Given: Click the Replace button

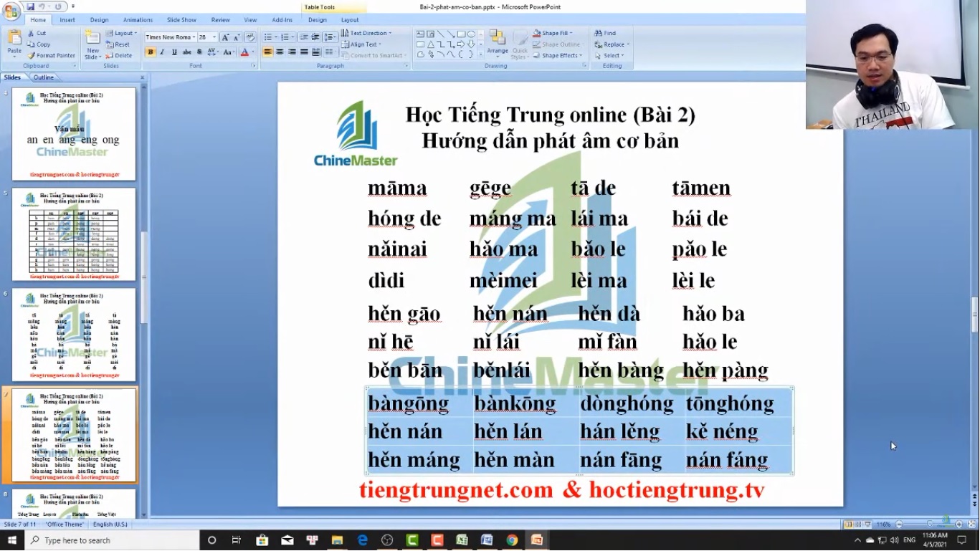Looking at the screenshot, I should pyautogui.click(x=610, y=44).
